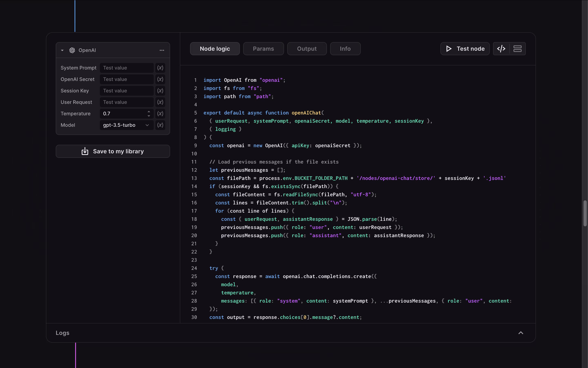Decrease Temperature with the down stepper arrow
Image resolution: width=588 pixels, height=368 pixels.
(149, 116)
